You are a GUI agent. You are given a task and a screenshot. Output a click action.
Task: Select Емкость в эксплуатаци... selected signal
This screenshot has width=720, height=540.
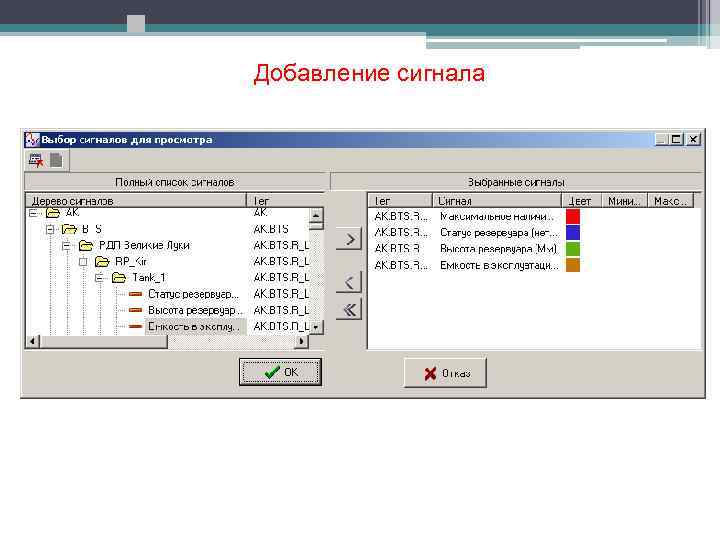click(x=499, y=265)
